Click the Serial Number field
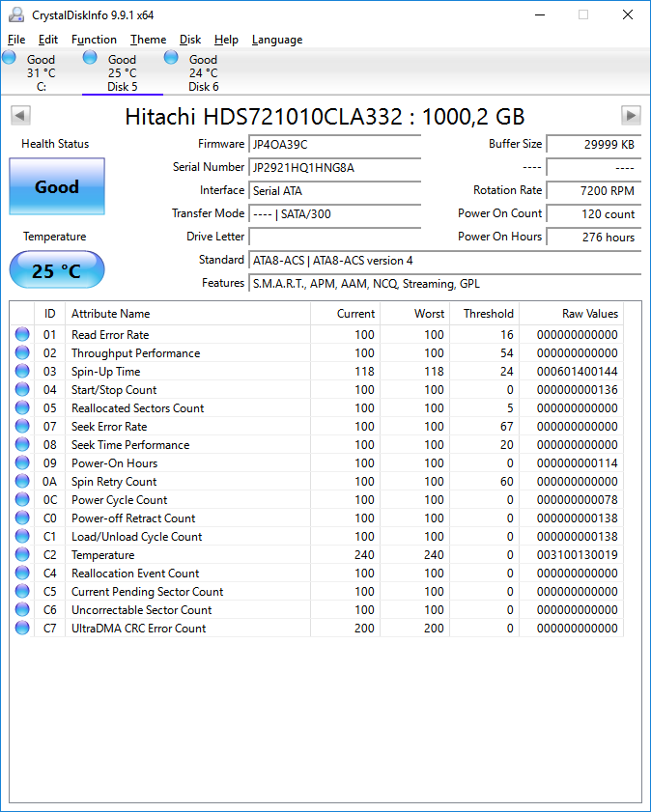This screenshot has height=812, width=651. [x=334, y=168]
